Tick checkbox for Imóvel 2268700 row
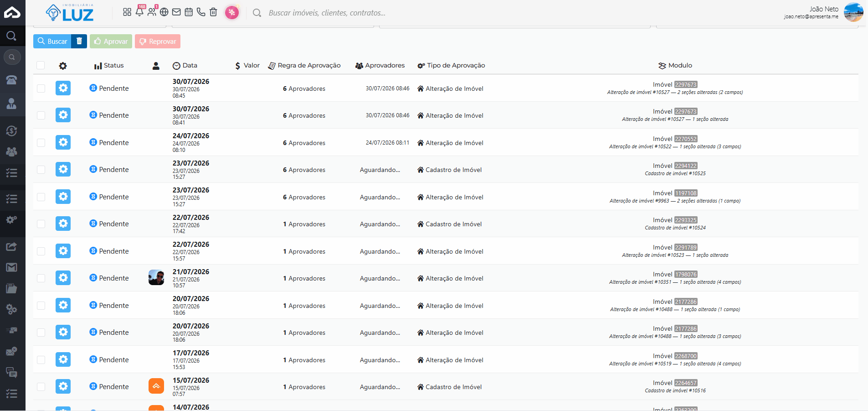 pos(41,359)
